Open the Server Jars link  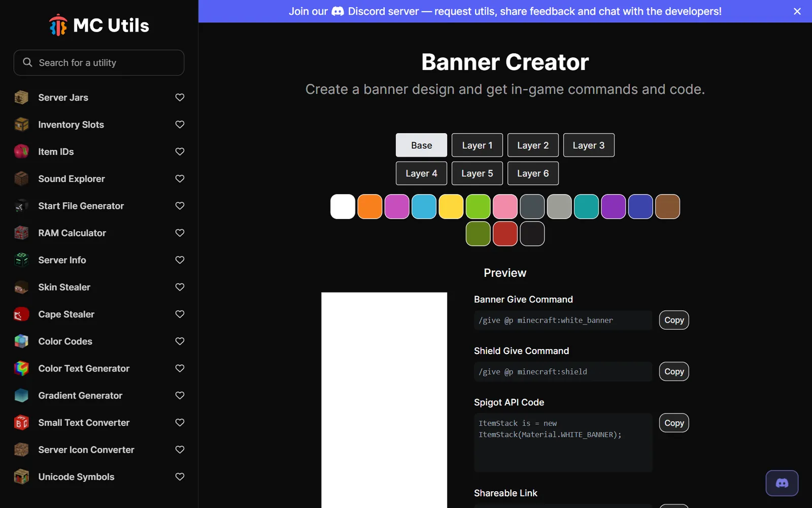63,97
